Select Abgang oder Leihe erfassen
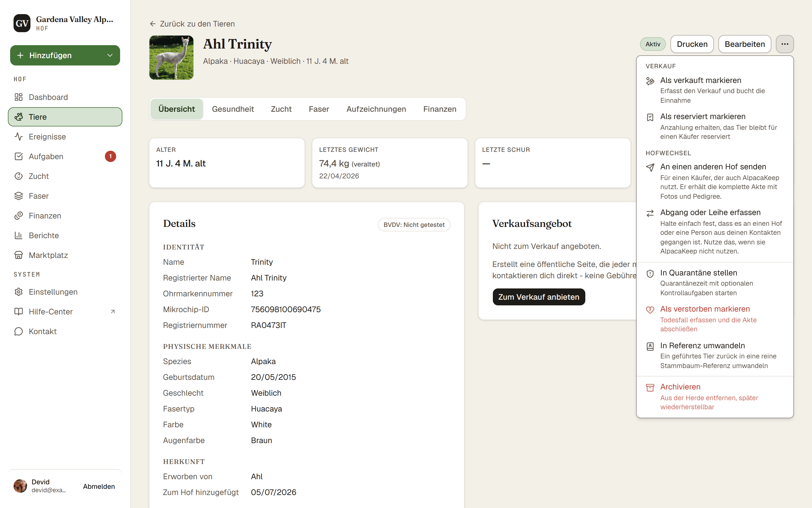The height and width of the screenshot is (508, 812). click(x=715, y=231)
